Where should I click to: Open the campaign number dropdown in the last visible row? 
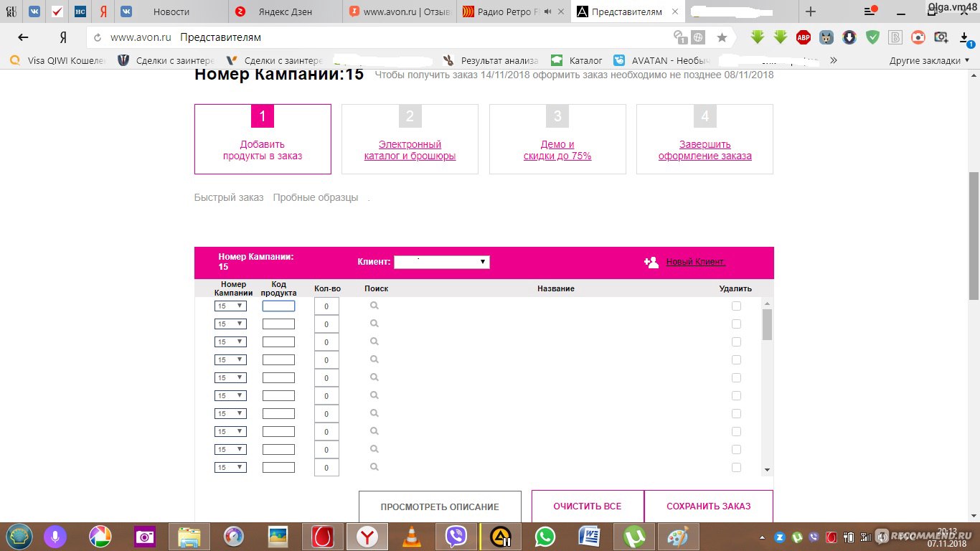click(x=230, y=468)
